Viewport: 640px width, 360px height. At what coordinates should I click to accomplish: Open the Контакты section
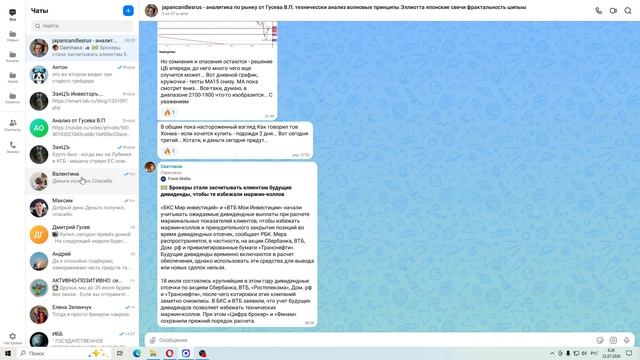[x=13, y=125]
